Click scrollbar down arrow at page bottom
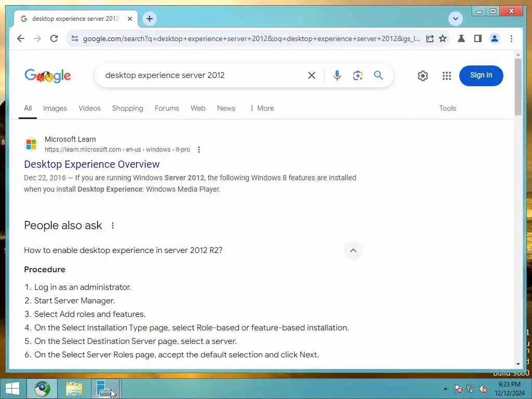The height and width of the screenshot is (399, 532). tap(518, 364)
